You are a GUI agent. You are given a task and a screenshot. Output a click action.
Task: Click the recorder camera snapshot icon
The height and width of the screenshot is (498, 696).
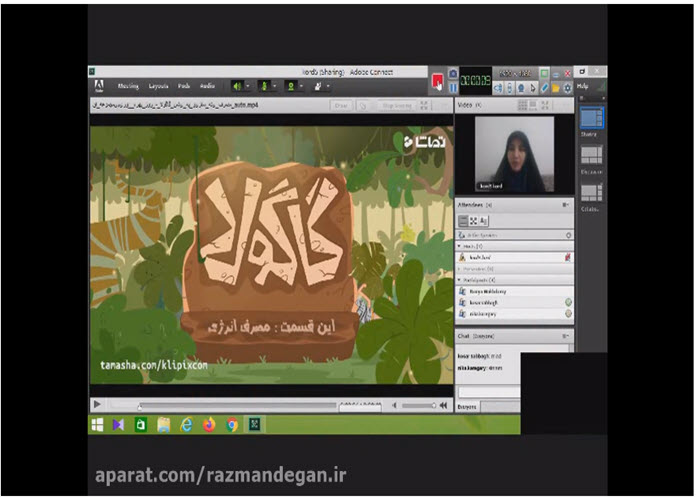click(453, 73)
